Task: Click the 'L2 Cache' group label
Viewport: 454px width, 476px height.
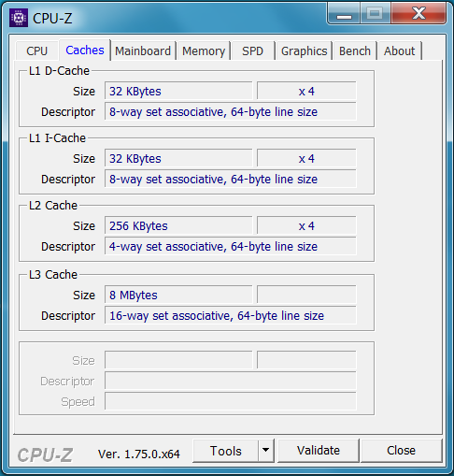Action: click(x=53, y=206)
